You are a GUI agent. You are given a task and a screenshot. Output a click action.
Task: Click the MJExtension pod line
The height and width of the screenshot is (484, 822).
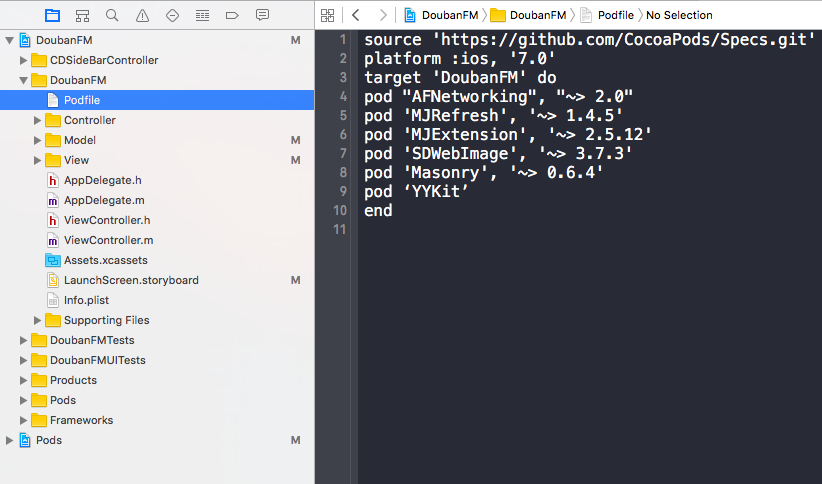click(x=508, y=135)
